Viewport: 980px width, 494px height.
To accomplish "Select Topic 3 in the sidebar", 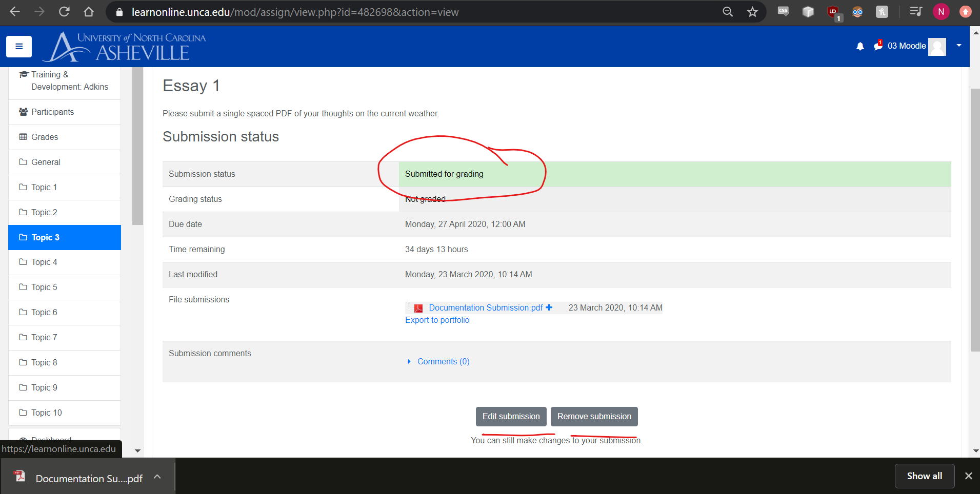I will 65,237.
